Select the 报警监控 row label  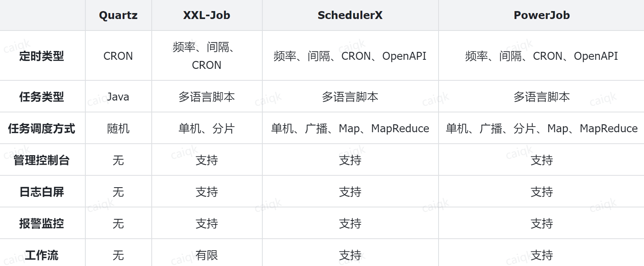41,223
